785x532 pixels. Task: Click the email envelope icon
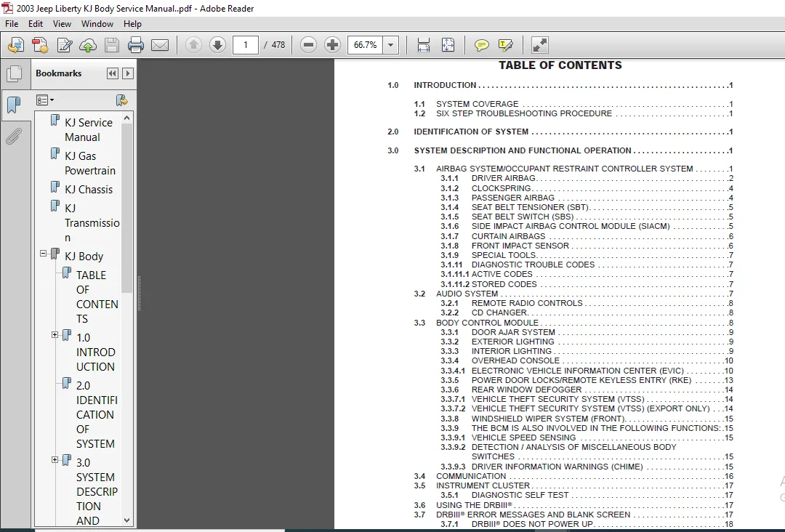160,45
